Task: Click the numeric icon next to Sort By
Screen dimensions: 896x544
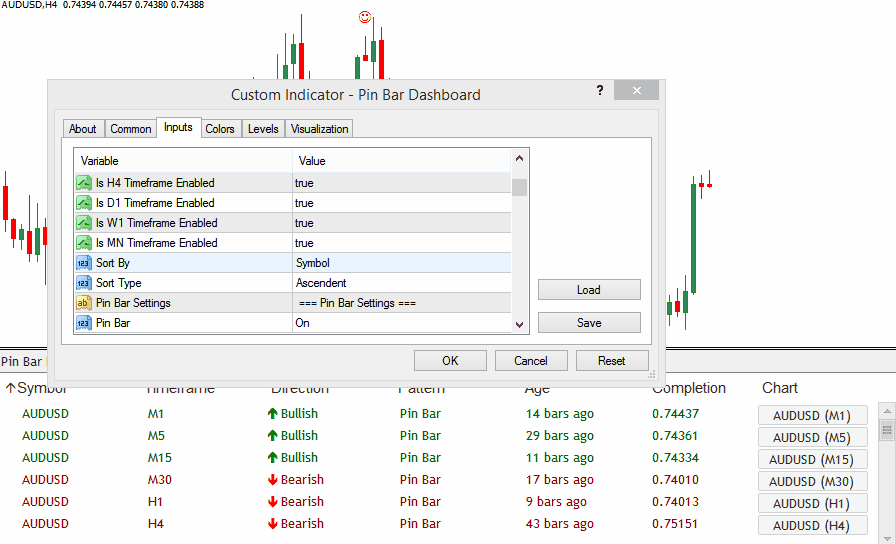Action: 84,263
